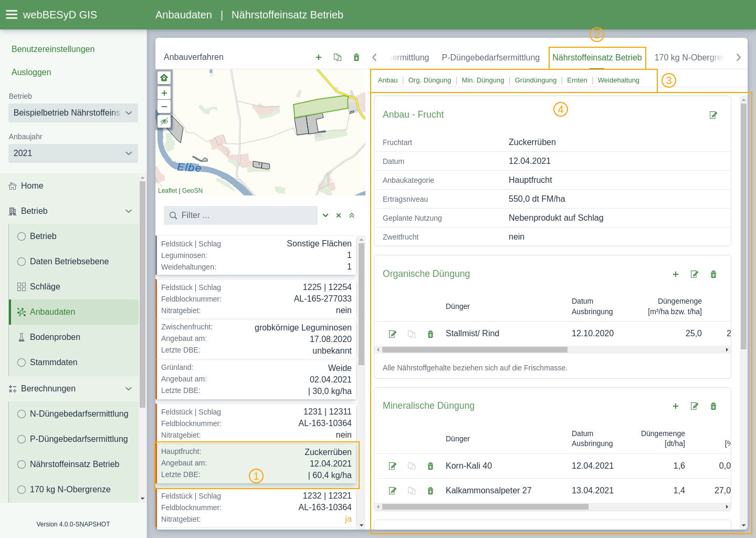Open Benutzereinstellungen
Image resolution: width=756 pixels, height=538 pixels.
pyautogui.click(x=53, y=49)
